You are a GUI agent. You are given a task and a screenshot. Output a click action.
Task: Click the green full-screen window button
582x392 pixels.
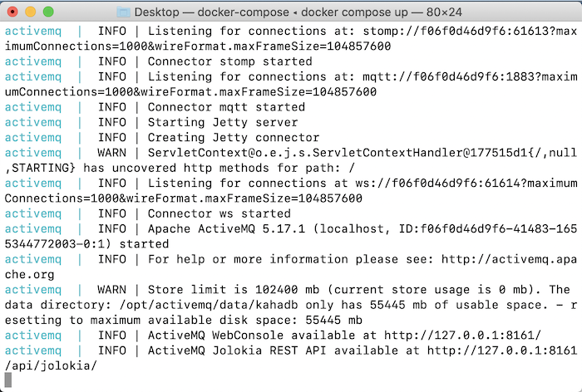pyautogui.click(x=48, y=12)
